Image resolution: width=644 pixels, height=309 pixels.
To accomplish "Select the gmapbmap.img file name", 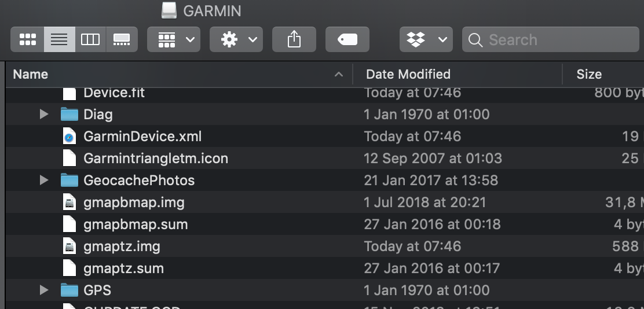I will tap(134, 203).
